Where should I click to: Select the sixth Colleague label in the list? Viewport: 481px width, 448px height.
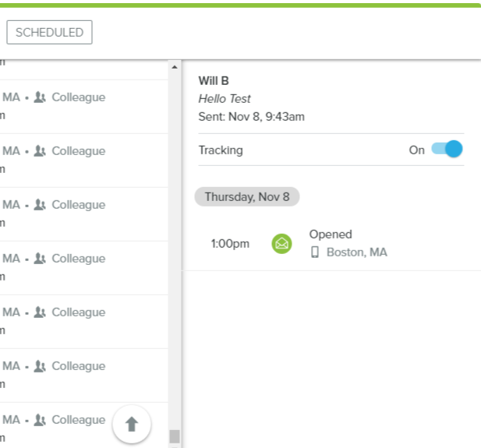(78, 366)
